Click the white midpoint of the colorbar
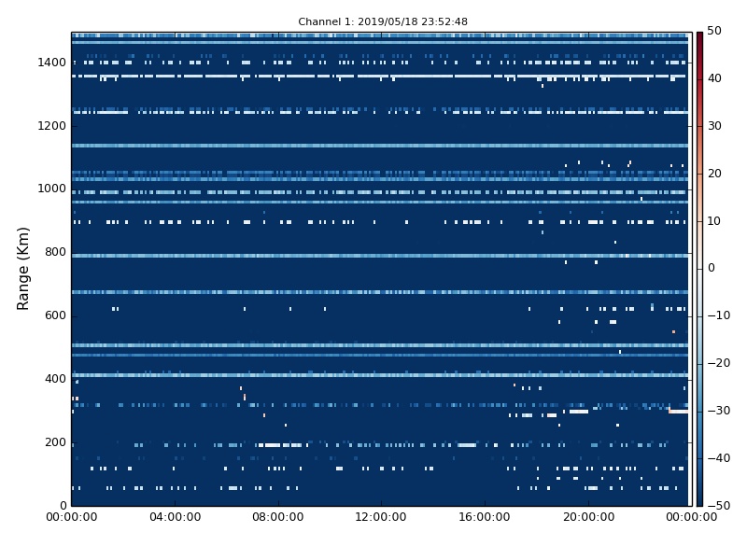The width and height of the screenshot is (747, 560). [x=699, y=269]
